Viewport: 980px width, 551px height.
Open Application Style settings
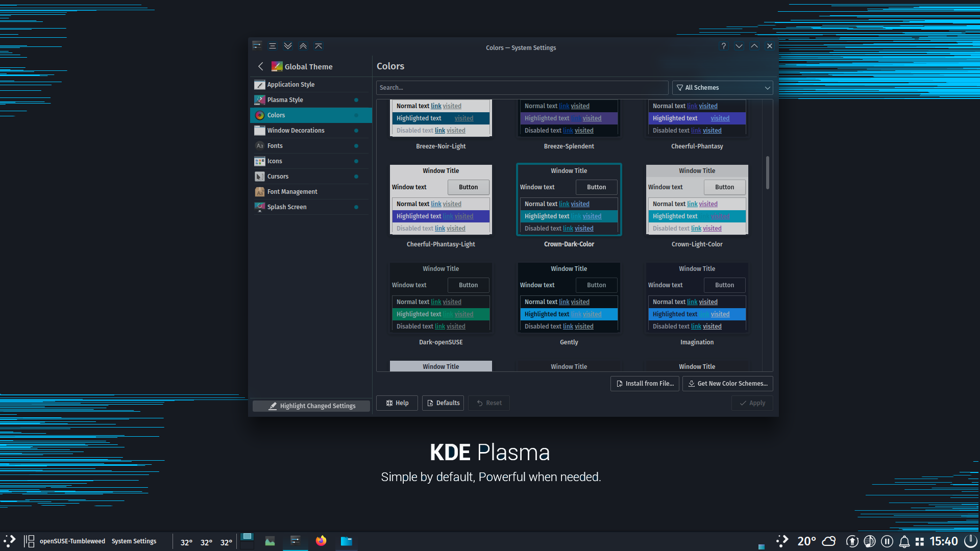[310, 85]
